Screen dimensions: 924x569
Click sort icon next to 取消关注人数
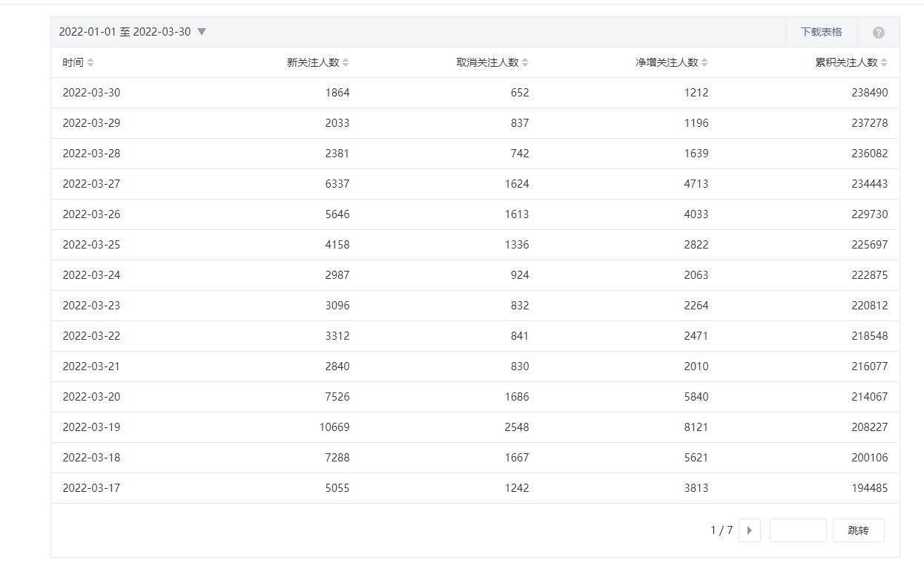(x=525, y=63)
